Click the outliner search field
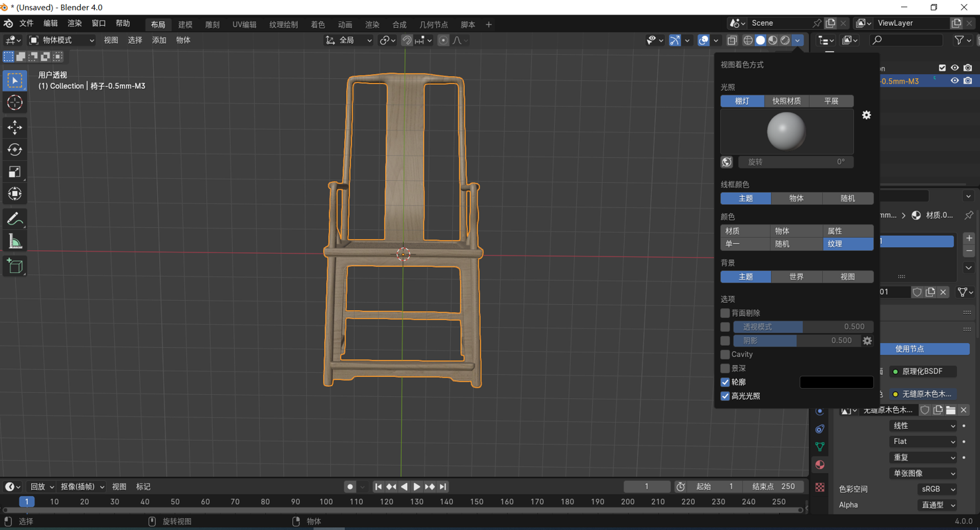Viewport: 980px width, 530px height. click(x=906, y=40)
